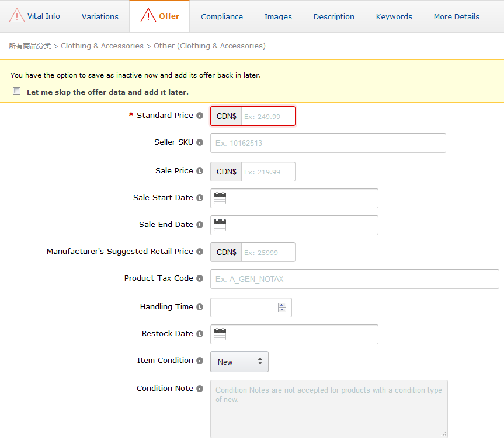The image size is (504, 447).
Task: Click info icon next to Seller SKU
Action: tap(200, 142)
